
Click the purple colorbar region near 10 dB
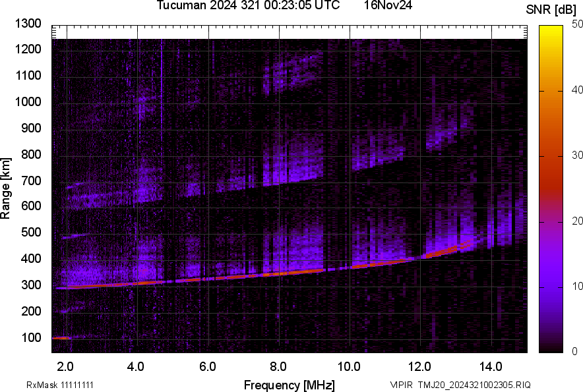[551, 287]
